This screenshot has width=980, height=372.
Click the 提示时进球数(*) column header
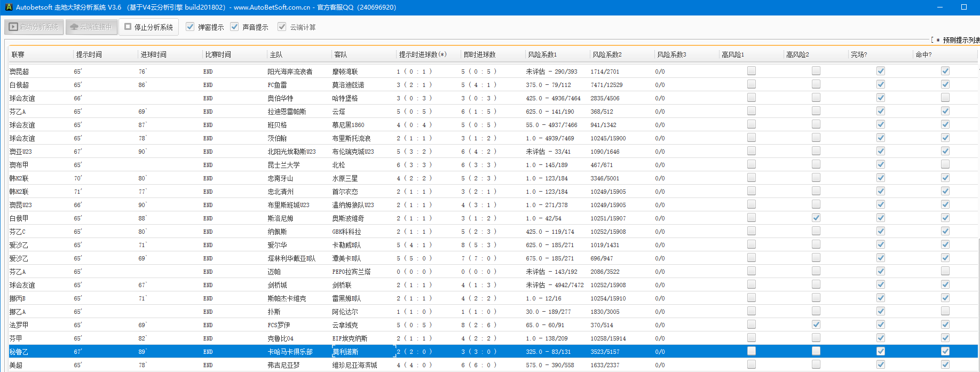(x=422, y=54)
